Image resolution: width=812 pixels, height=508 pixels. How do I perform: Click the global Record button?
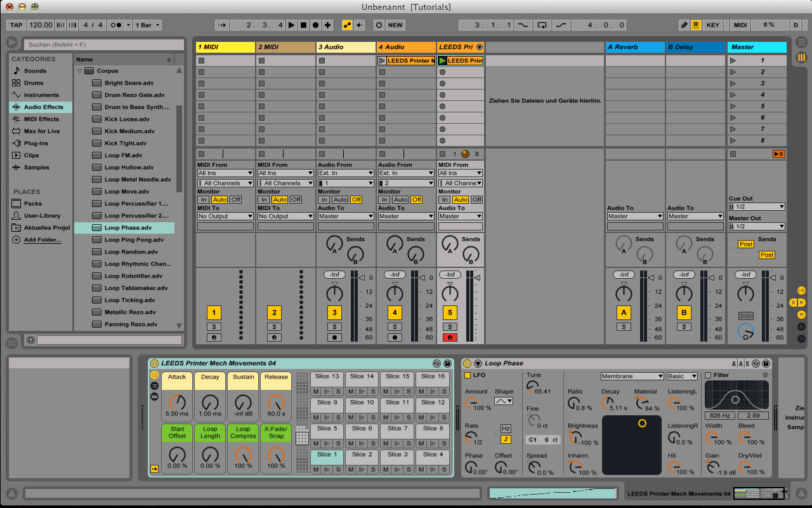click(315, 25)
